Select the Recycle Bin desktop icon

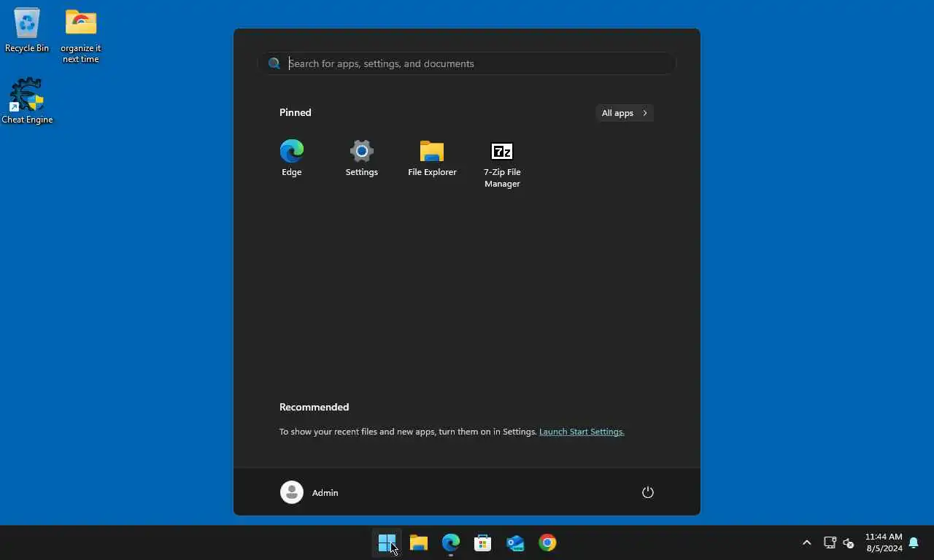pos(27,30)
